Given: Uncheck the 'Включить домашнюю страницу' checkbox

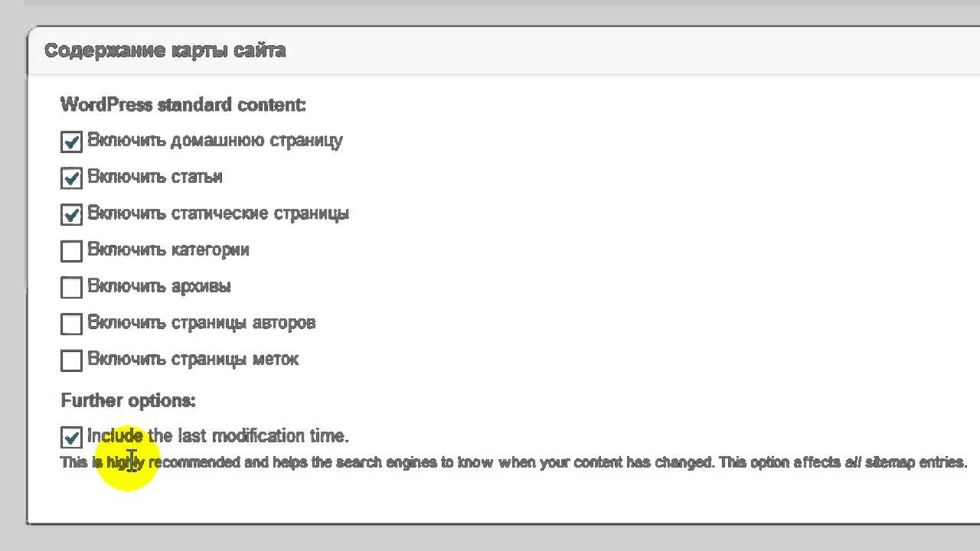Looking at the screenshot, I should point(71,142).
